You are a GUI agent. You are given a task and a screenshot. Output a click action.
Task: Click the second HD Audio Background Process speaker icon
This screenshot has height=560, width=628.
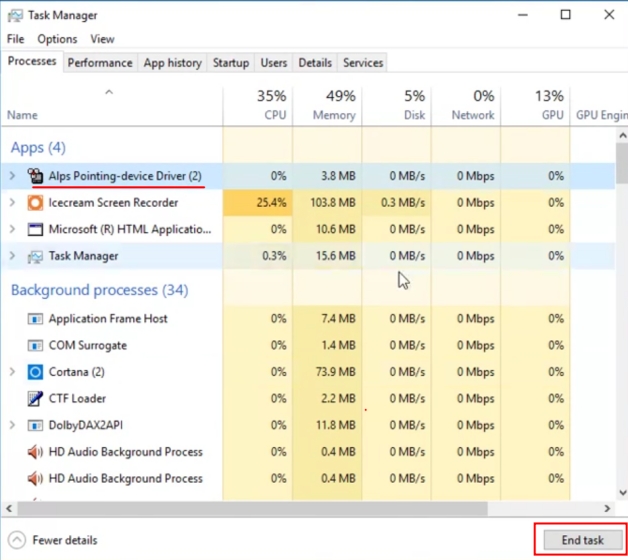coord(35,479)
